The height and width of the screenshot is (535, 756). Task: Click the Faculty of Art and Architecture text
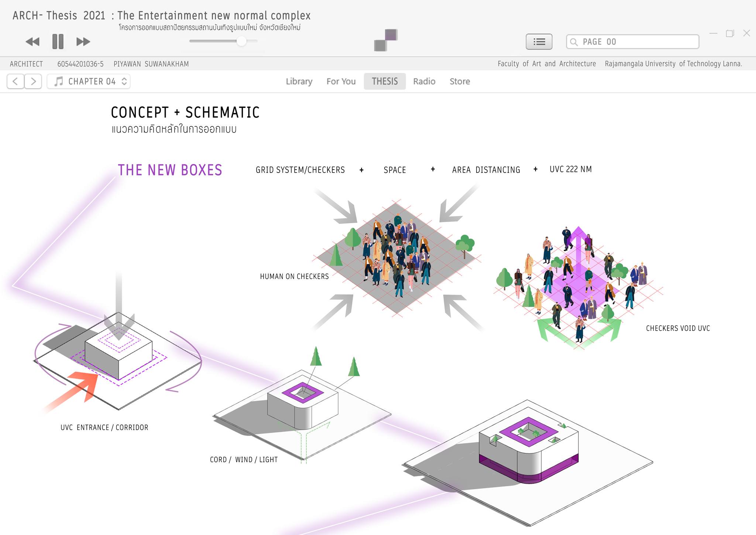[547, 64]
